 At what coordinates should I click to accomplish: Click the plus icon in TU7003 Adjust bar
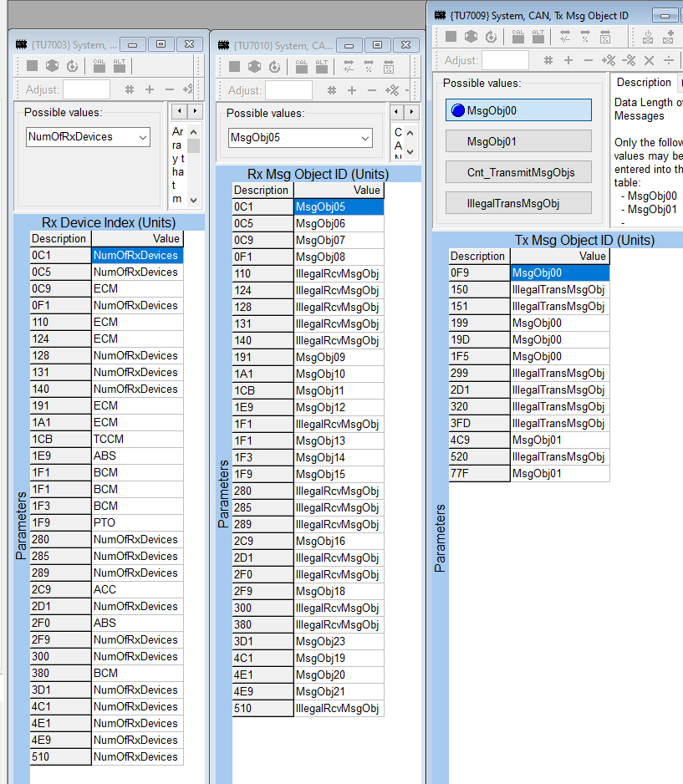click(x=150, y=89)
